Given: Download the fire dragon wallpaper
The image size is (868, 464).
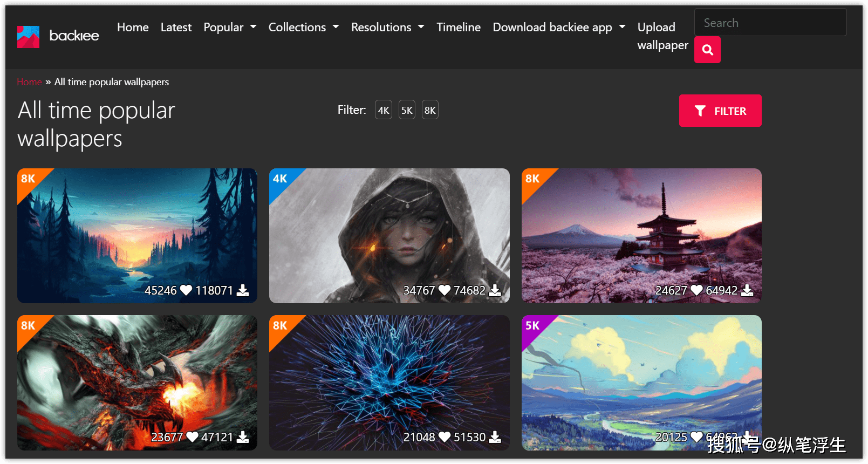Looking at the screenshot, I should [x=243, y=437].
